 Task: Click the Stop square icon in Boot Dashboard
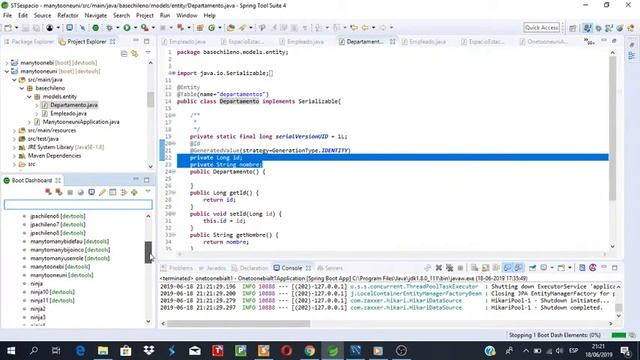(x=70, y=192)
